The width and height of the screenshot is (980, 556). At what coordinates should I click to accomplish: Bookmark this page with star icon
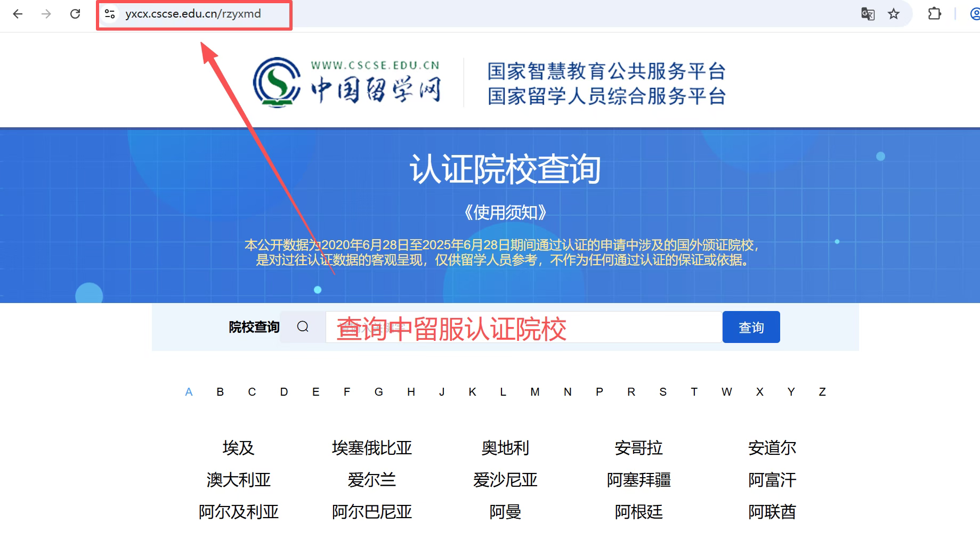pyautogui.click(x=894, y=14)
